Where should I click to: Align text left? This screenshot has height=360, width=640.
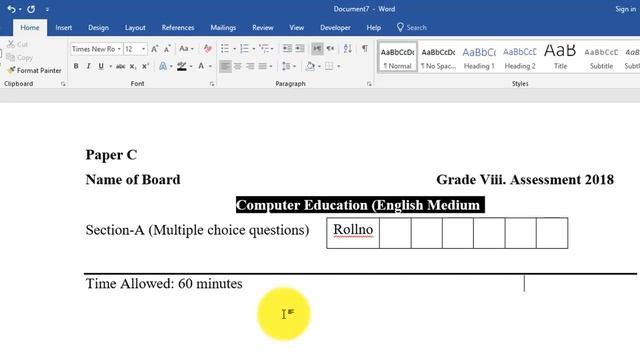click(225, 66)
